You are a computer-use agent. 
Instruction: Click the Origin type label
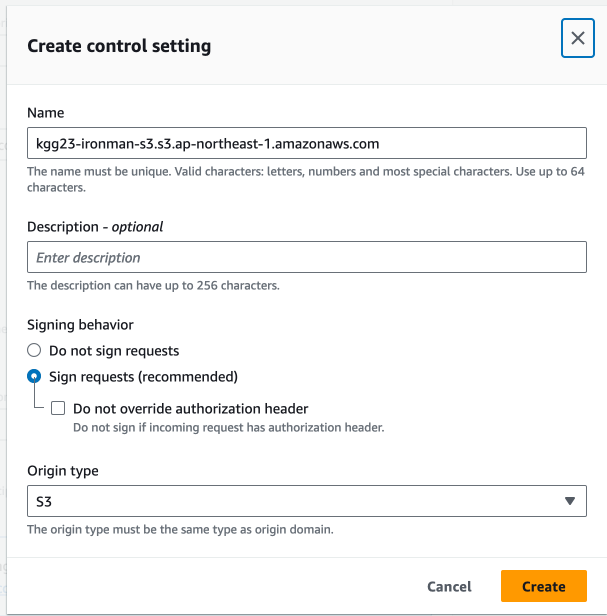[x=63, y=471]
